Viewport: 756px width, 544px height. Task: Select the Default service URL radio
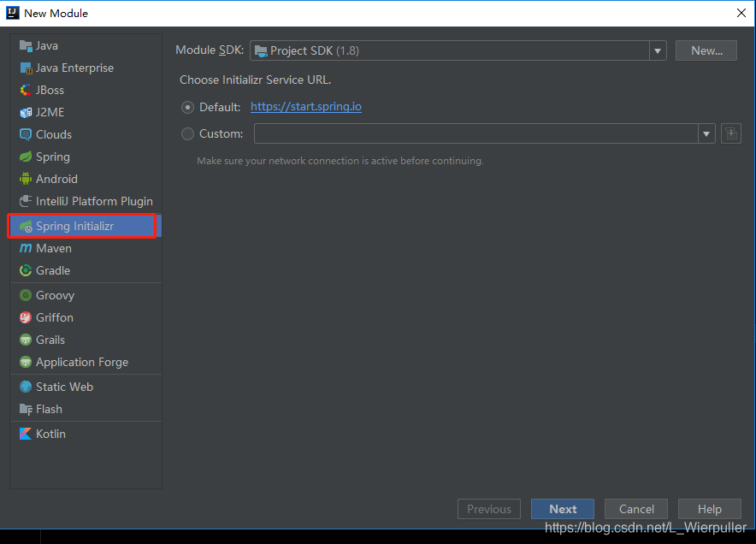(187, 107)
